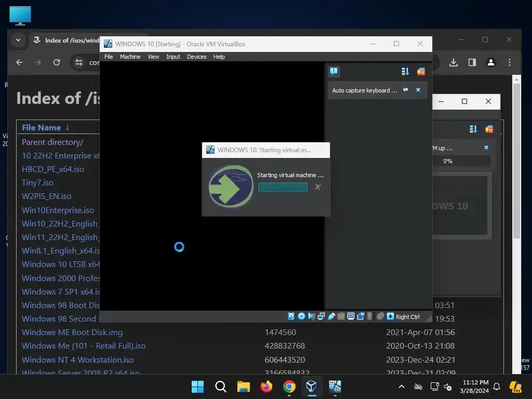Image resolution: width=532 pixels, height=399 pixels.
Task: Click the display status icon
Action: point(351,316)
